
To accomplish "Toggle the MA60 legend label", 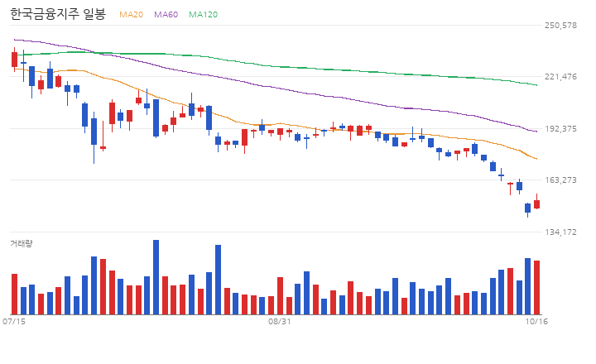I will (x=166, y=14).
